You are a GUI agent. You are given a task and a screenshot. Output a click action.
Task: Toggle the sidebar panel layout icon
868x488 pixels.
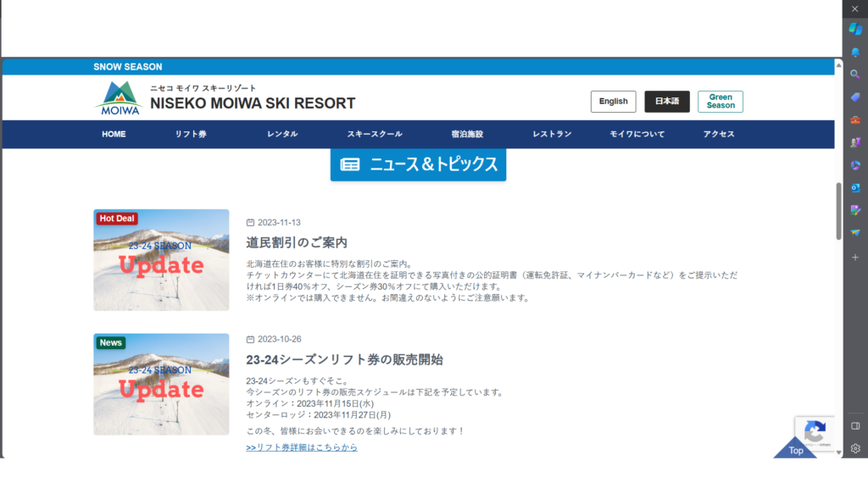(x=855, y=426)
